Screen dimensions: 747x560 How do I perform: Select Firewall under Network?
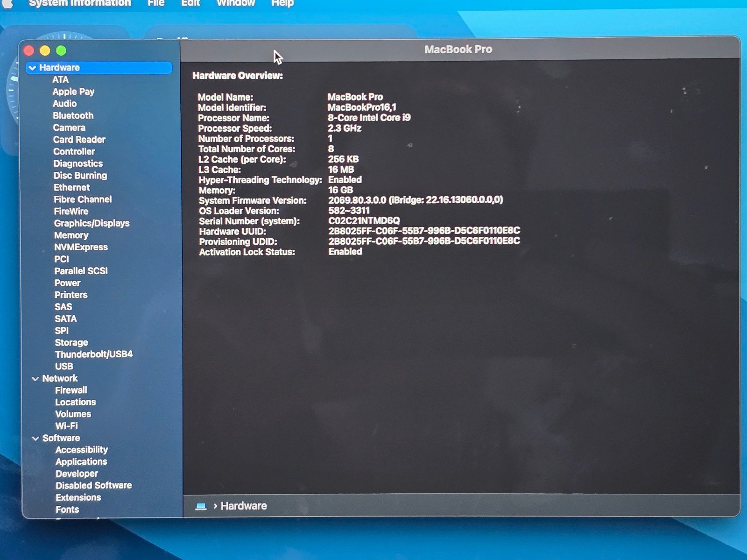click(71, 390)
